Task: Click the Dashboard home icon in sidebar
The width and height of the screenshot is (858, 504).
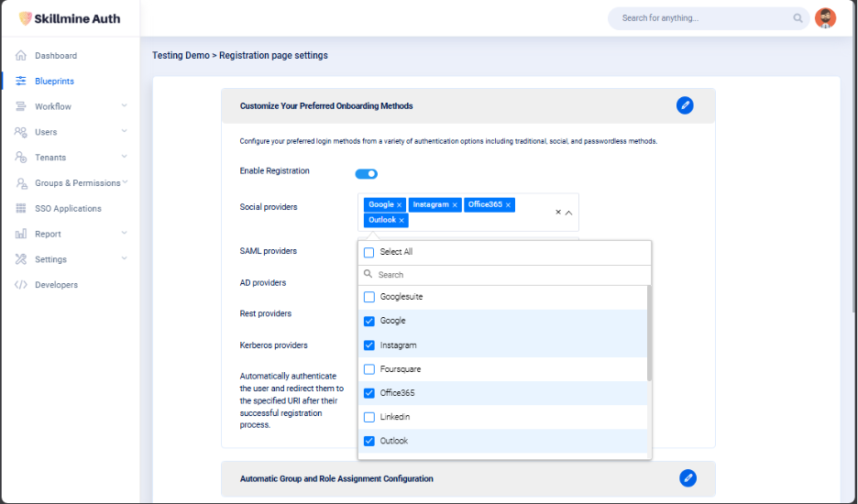Action: pos(21,56)
